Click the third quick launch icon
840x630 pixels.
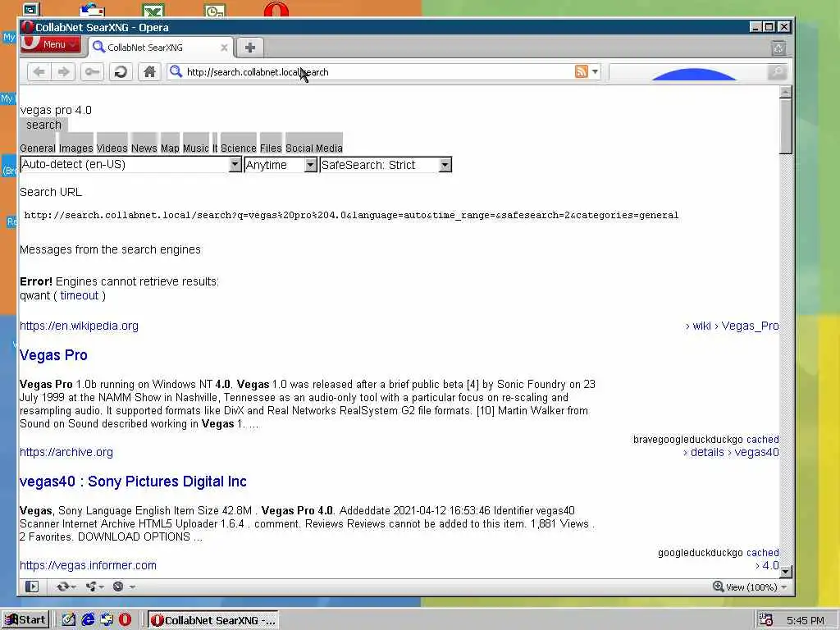107,620
